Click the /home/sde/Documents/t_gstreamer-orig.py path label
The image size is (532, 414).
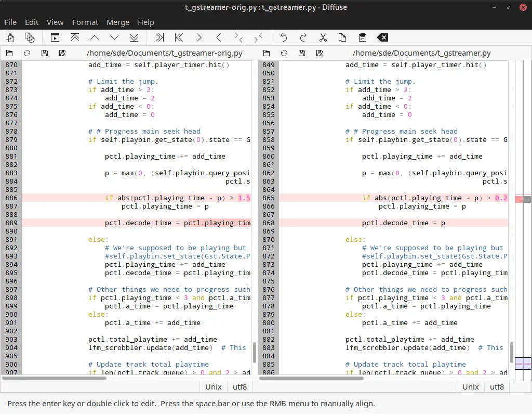[x=165, y=53]
